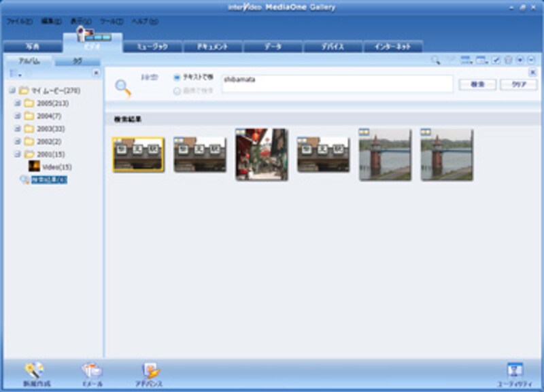Select the last river tower video thumbnail

tap(447, 155)
